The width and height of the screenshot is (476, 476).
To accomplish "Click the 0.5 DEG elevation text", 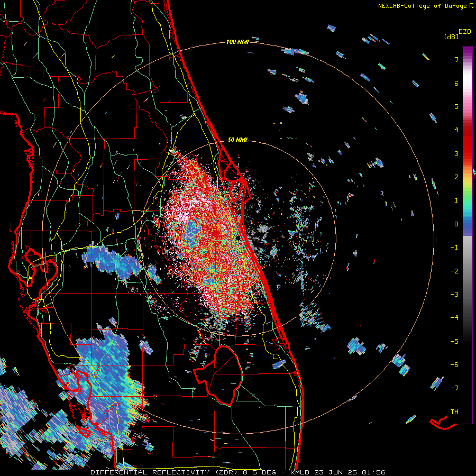I will pyautogui.click(x=260, y=472).
